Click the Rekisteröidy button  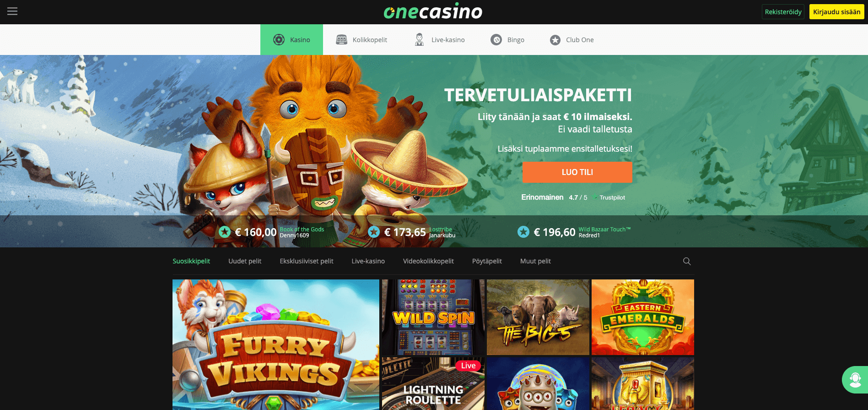pos(783,12)
